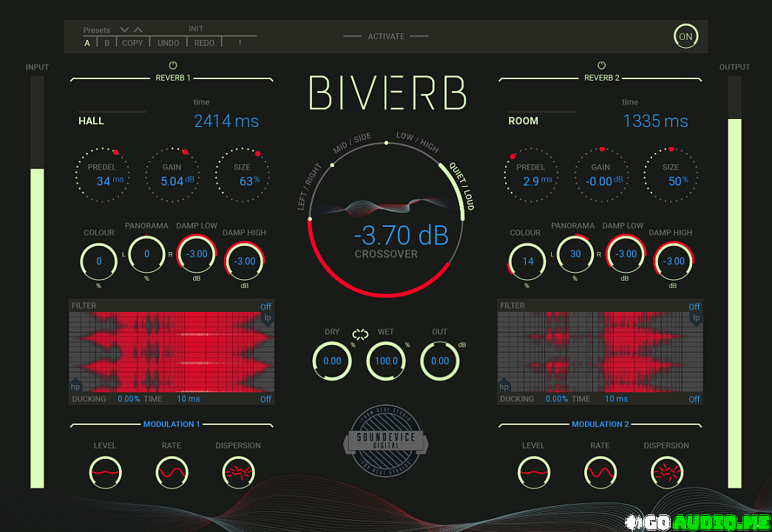Switch off the plugin ON button
The height and width of the screenshot is (532, 772).
[685, 36]
